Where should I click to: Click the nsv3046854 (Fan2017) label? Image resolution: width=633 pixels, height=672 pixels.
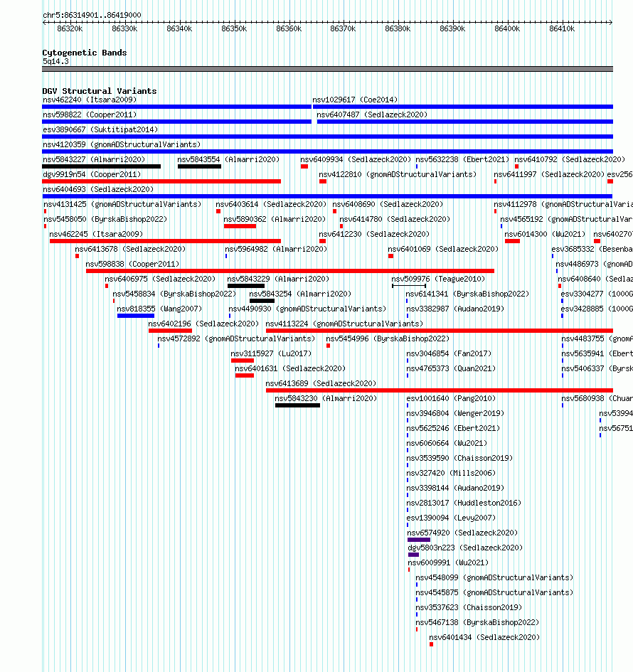449,353
